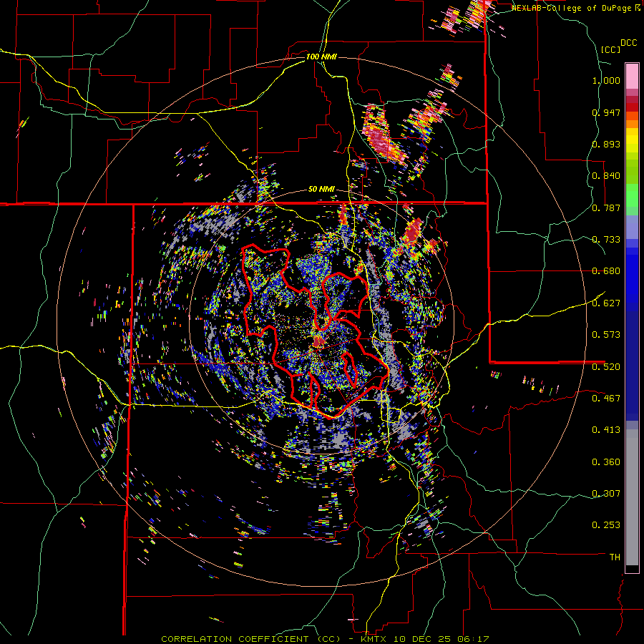Select the 0.840 legend value

pos(606,176)
